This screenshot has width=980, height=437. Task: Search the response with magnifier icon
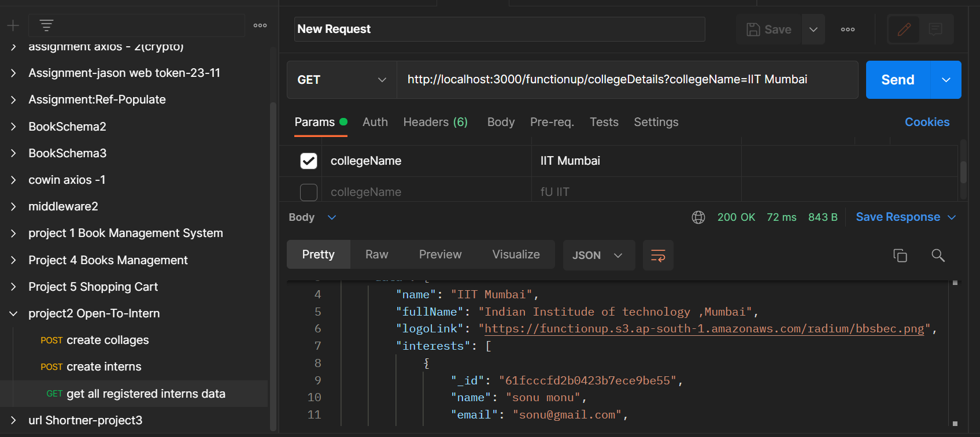pos(938,255)
